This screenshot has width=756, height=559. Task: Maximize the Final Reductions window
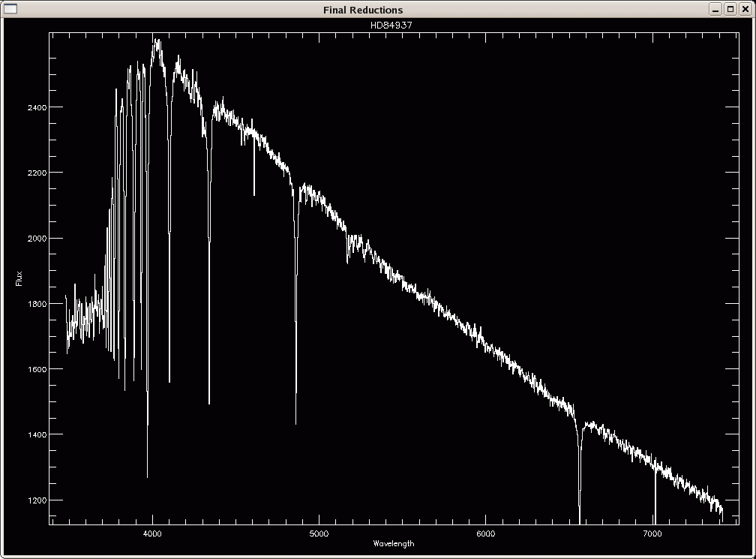730,9
